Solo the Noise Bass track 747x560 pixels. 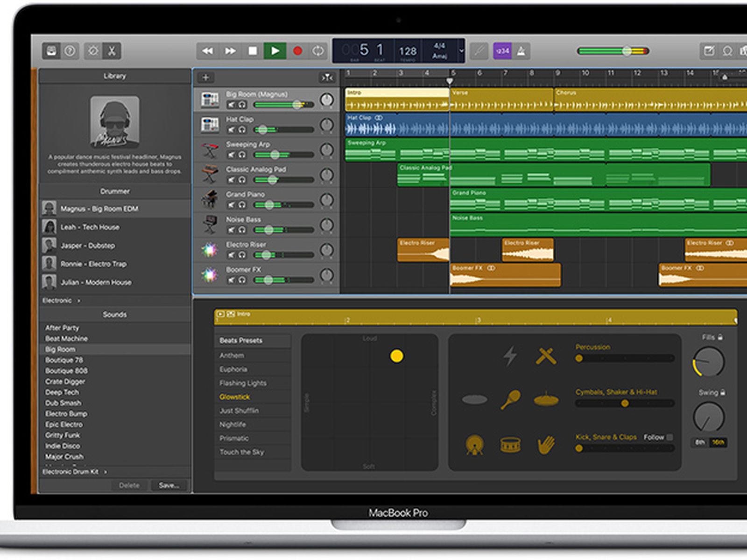coord(242,230)
